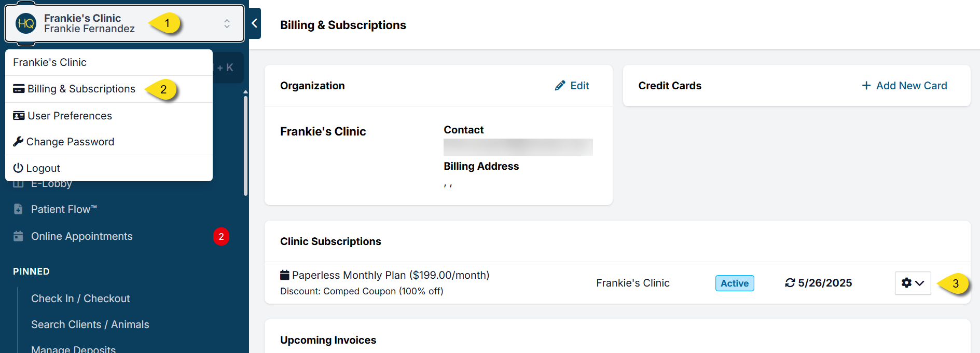Viewport: 980px width, 353px height.
Task: Open User Preferences menu item
Action: pos(70,116)
